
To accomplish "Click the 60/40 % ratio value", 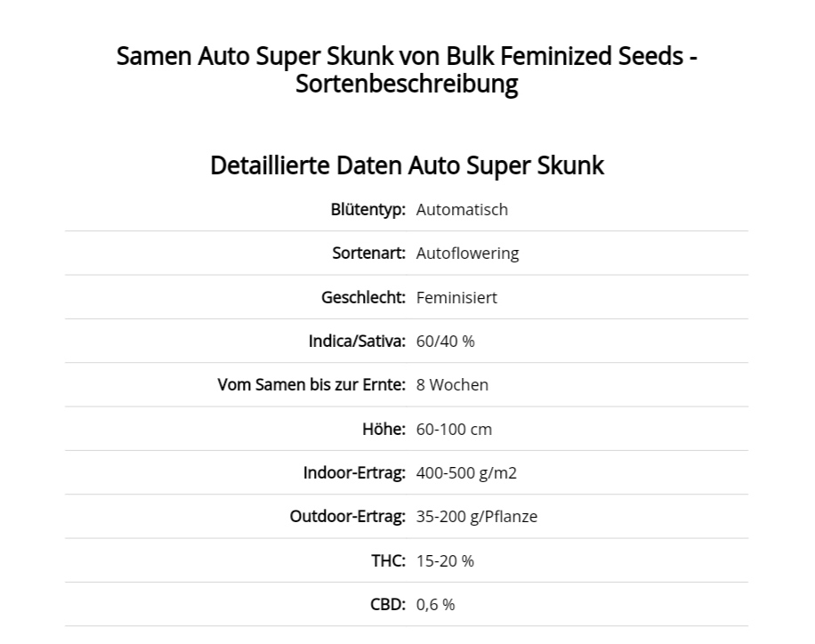I will click(446, 341).
